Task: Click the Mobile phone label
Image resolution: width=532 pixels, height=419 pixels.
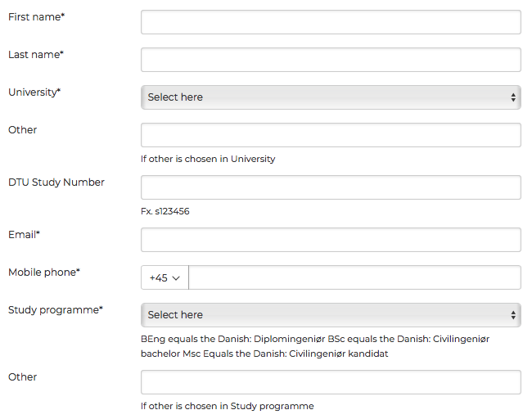Action: click(44, 272)
